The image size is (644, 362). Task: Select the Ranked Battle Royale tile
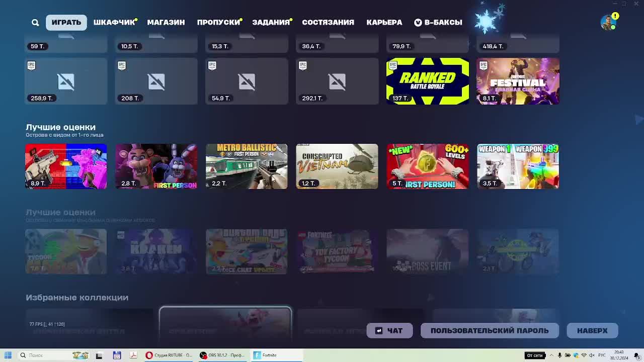428,81
